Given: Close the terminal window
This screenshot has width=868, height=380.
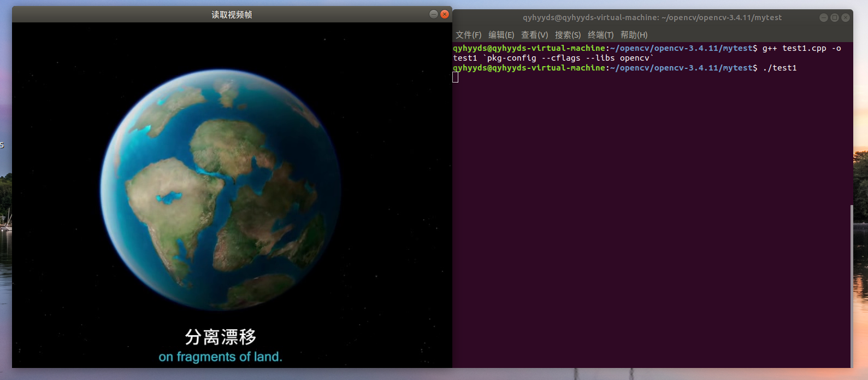Looking at the screenshot, I should click(846, 17).
